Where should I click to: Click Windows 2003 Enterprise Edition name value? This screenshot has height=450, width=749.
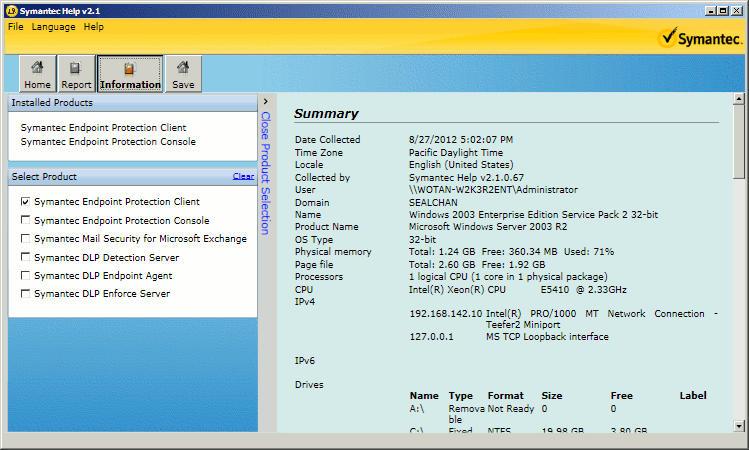click(534, 214)
